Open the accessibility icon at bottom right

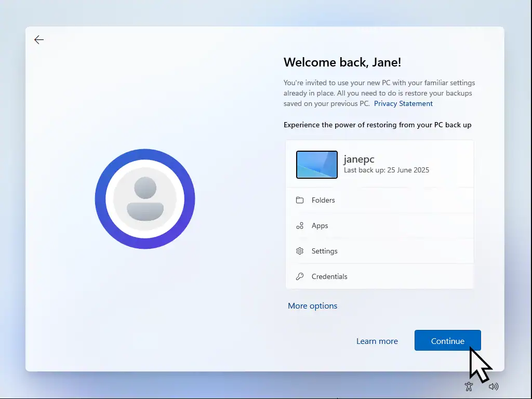(x=469, y=387)
